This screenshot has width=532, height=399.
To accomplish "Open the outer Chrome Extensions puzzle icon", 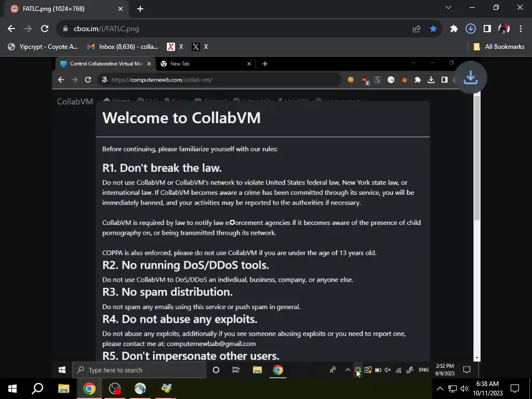I will click(454, 29).
